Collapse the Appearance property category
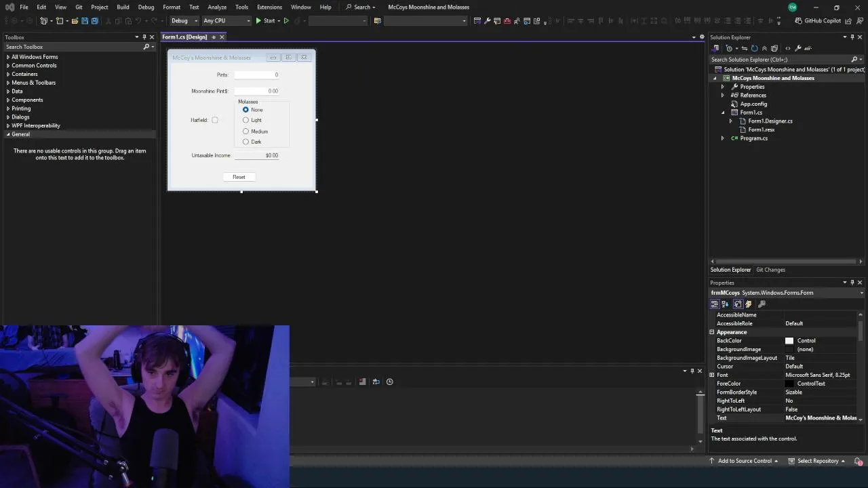 pos(712,332)
